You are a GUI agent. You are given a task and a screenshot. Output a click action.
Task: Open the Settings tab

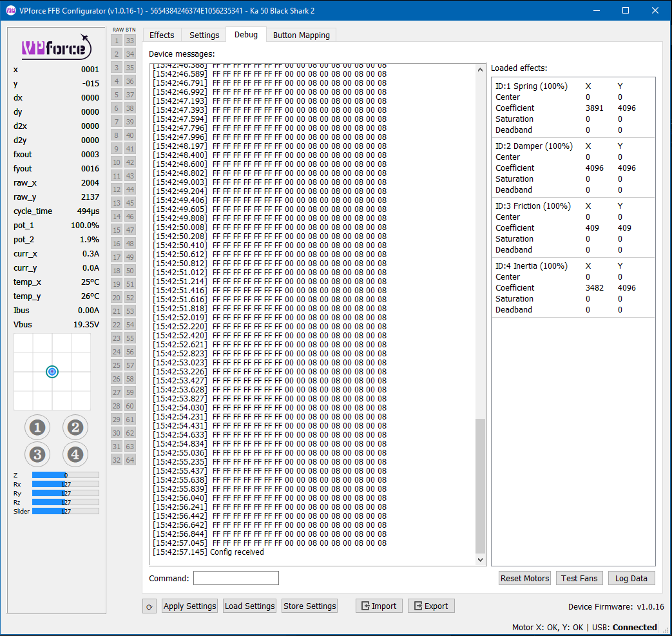(204, 35)
